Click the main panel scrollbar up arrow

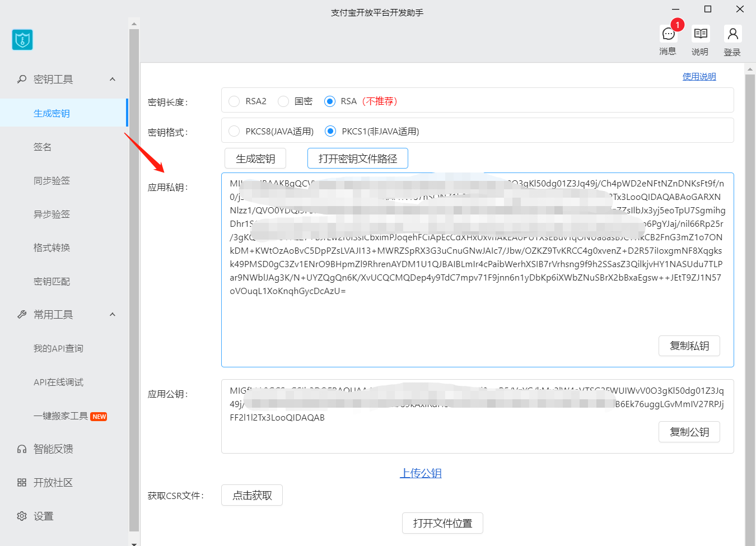pyautogui.click(x=750, y=70)
